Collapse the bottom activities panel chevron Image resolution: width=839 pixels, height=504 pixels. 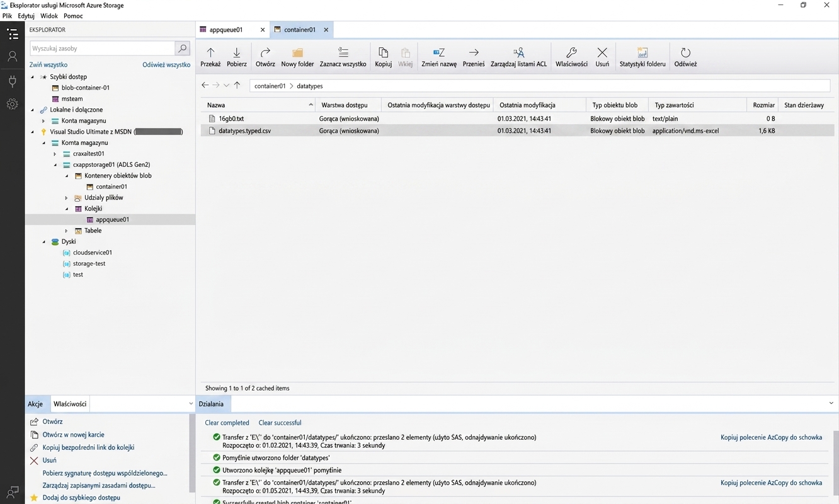(831, 403)
